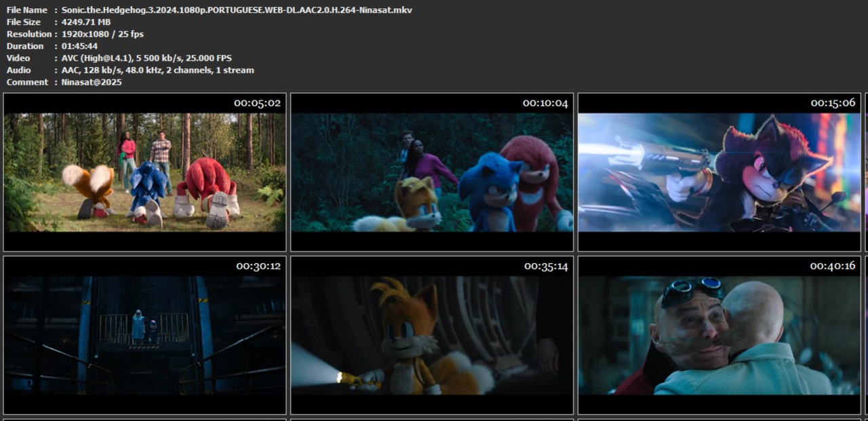Open the thumbnail stamped 00:15:06
868x421 pixels.
click(x=719, y=172)
